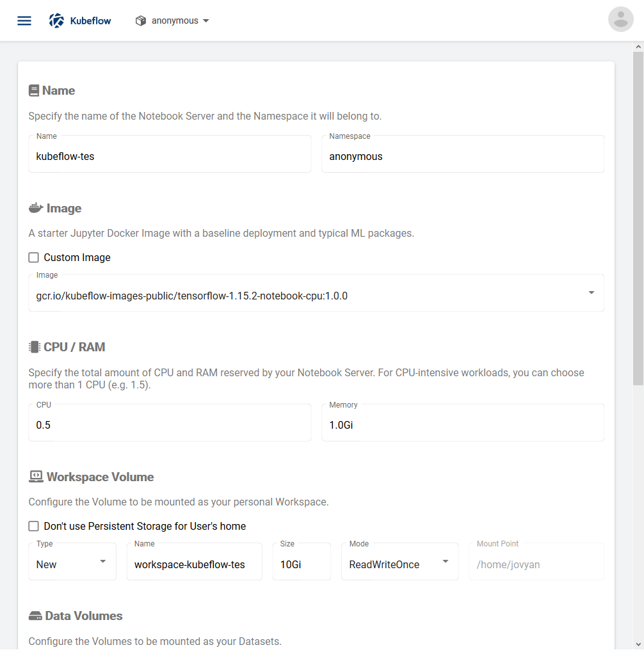Click the Memory input field
The width and height of the screenshot is (644, 652).
(462, 425)
